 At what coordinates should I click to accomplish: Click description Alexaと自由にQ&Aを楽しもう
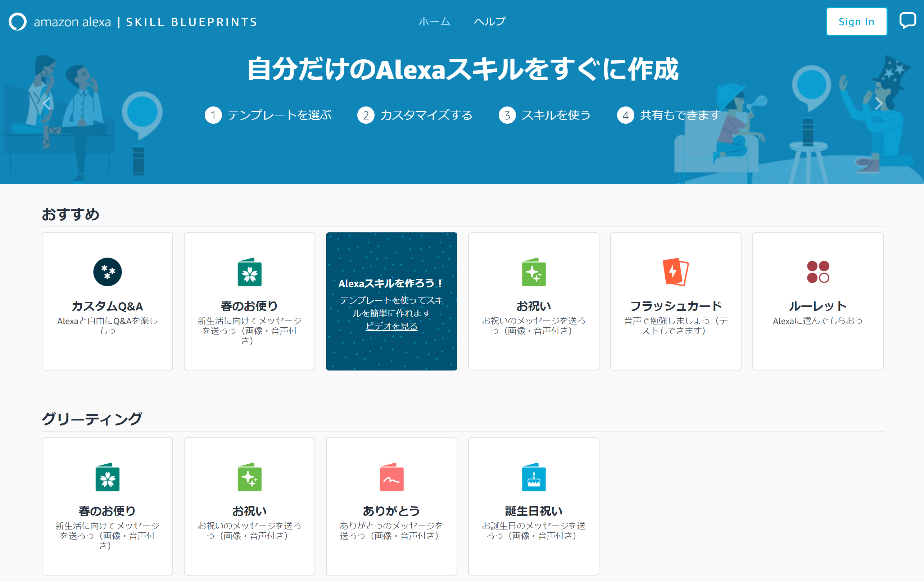pyautogui.click(x=108, y=326)
